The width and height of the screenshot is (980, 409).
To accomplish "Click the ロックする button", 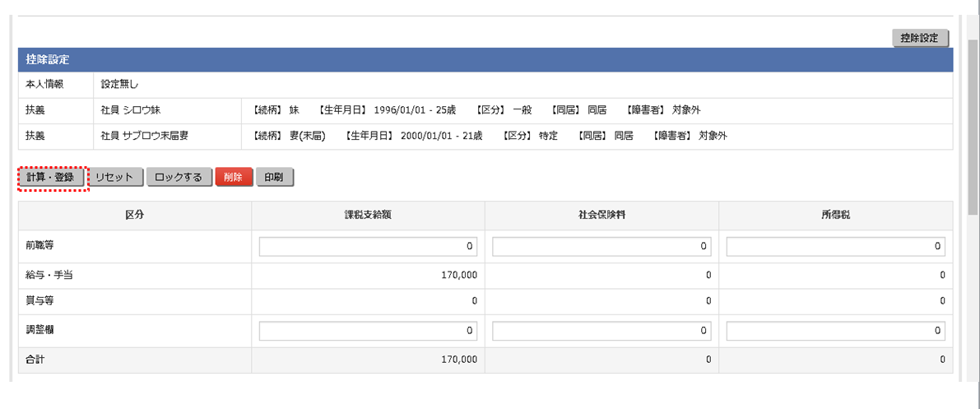I will point(178,177).
